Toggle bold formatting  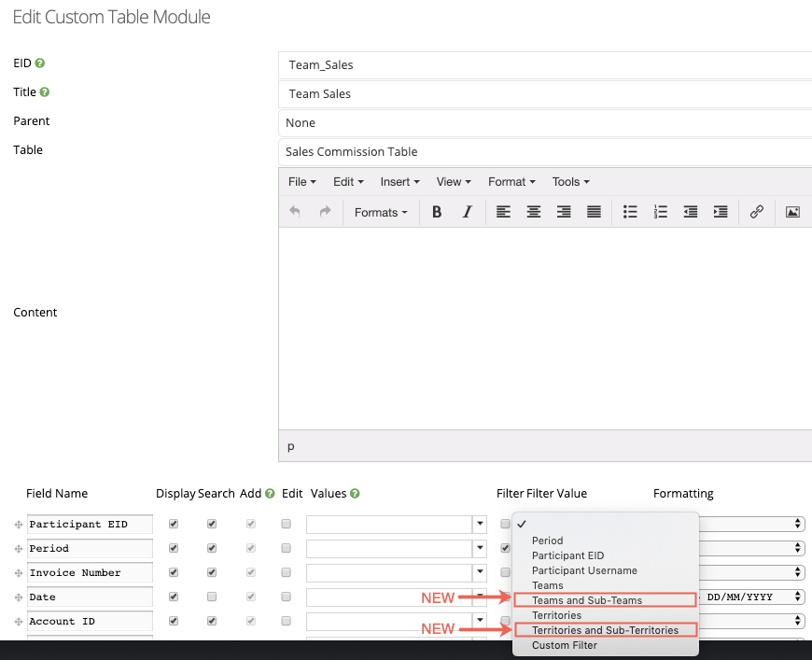[x=437, y=212]
